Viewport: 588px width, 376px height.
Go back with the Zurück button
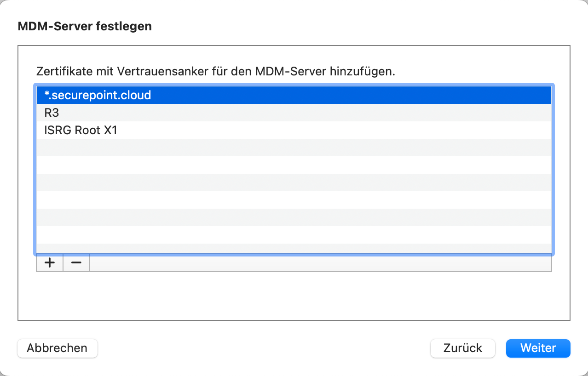coord(462,348)
